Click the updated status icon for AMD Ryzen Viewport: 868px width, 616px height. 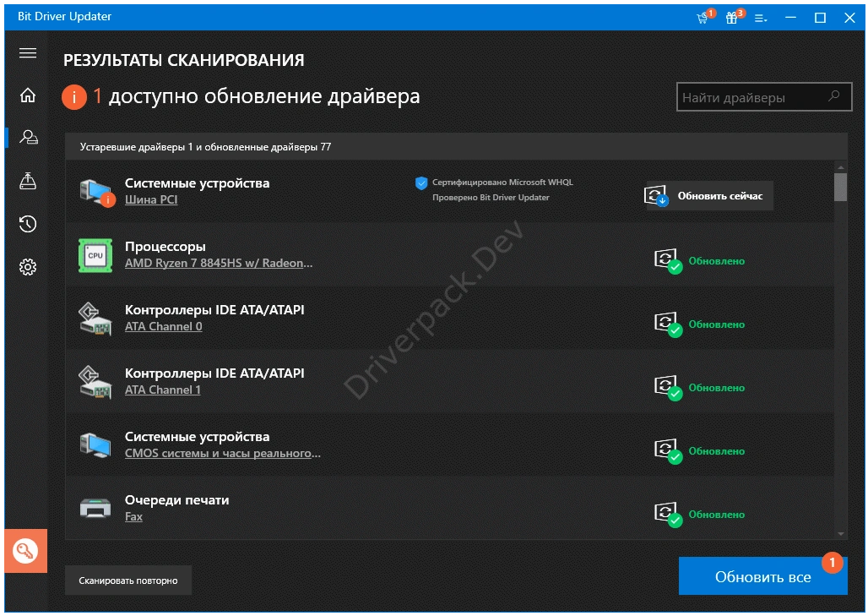pyautogui.click(x=668, y=261)
